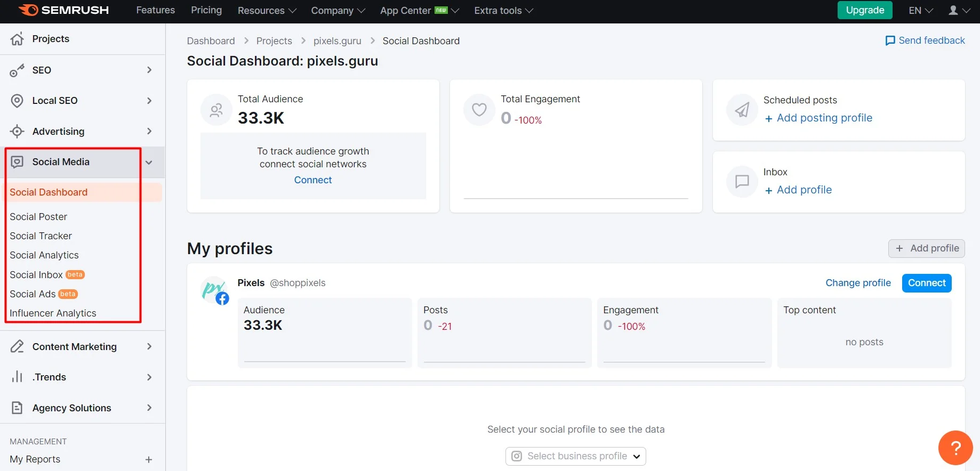This screenshot has width=980, height=471.
Task: Click the Audience 33.3K card
Action: tap(325, 333)
